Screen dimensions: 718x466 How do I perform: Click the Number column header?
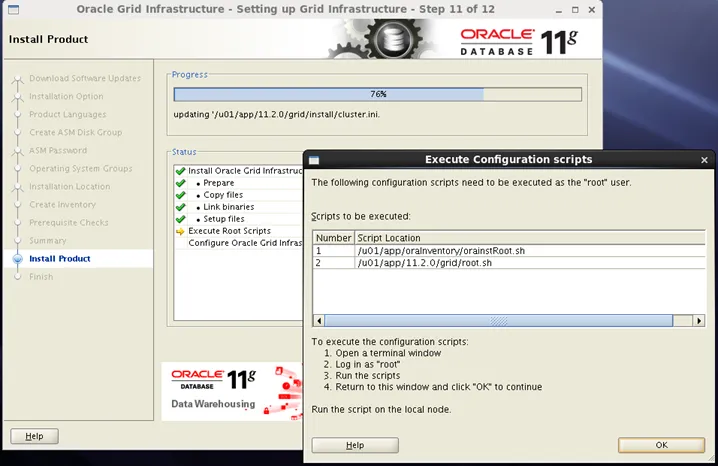334,238
